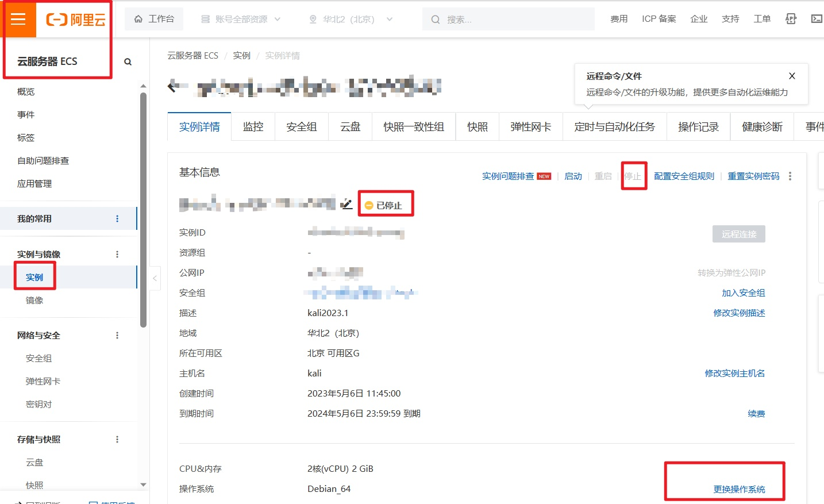
Task: Click the 加入安全组 link
Action: [744, 293]
